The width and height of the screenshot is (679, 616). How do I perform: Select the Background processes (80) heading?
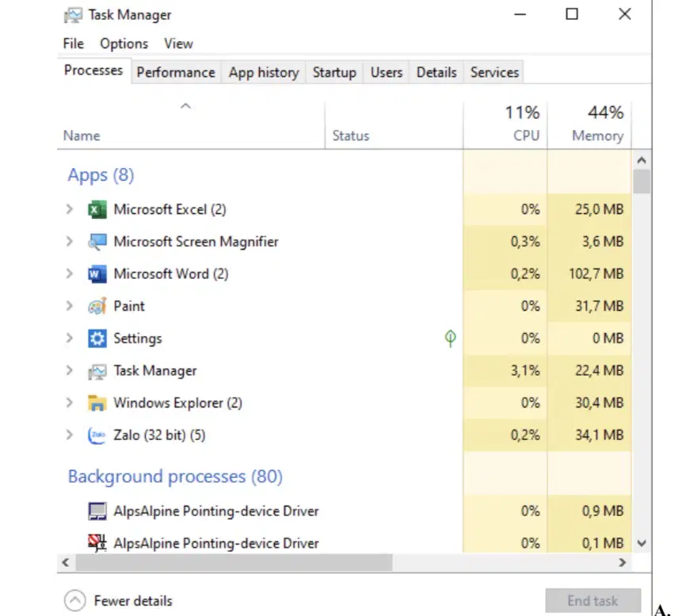coord(175,476)
